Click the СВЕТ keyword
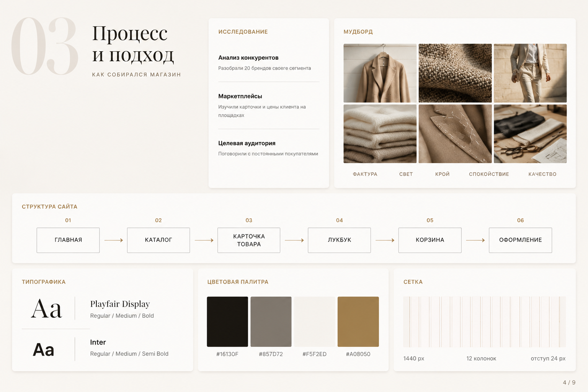The image size is (588, 392). 406,174
